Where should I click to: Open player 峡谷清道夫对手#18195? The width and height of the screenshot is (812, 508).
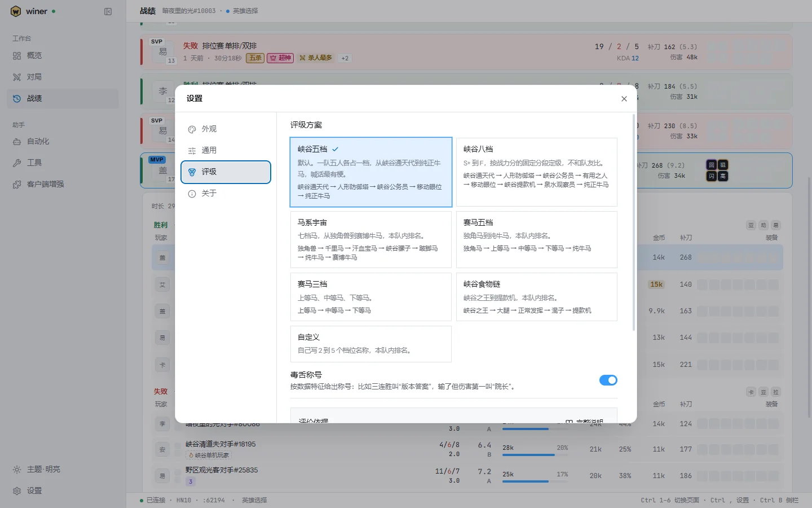point(220,444)
